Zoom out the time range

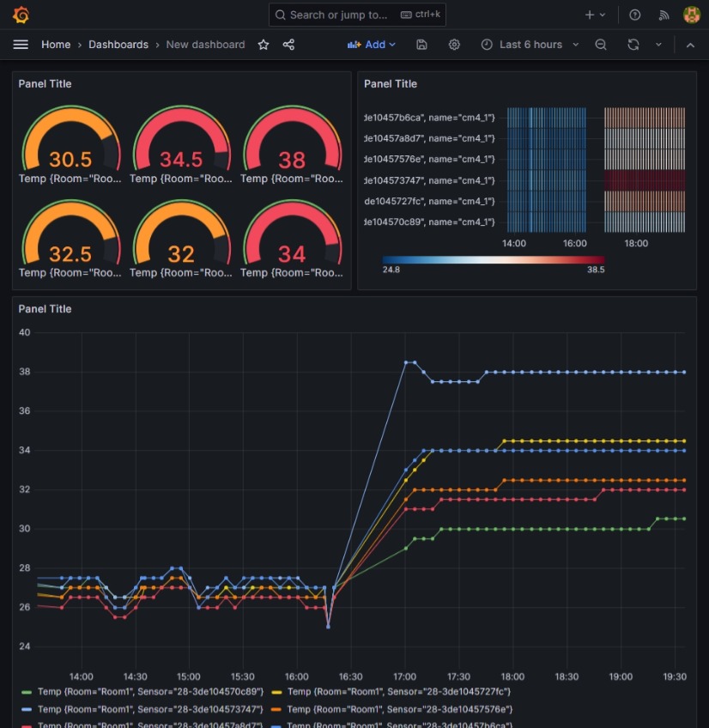coord(601,45)
